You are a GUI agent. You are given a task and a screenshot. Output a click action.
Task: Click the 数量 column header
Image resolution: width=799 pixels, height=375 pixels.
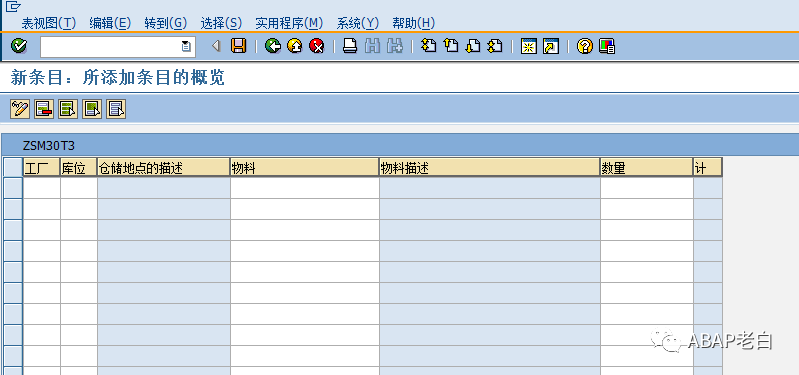click(647, 168)
